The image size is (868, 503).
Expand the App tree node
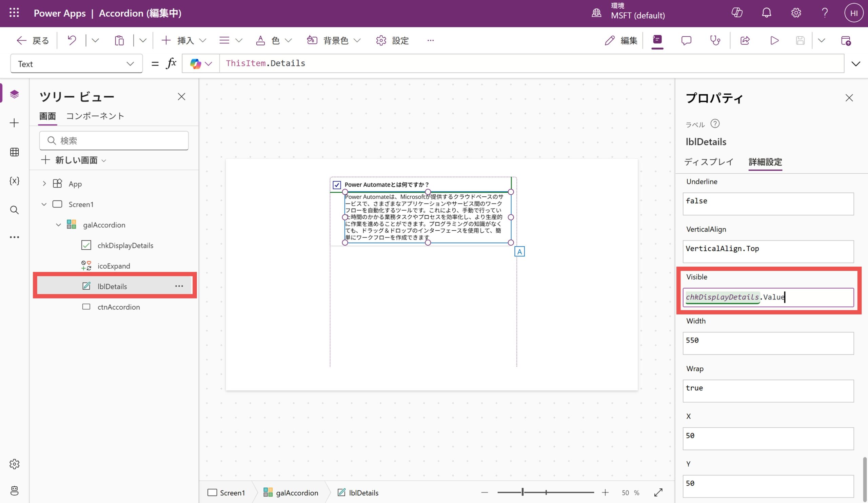44,183
